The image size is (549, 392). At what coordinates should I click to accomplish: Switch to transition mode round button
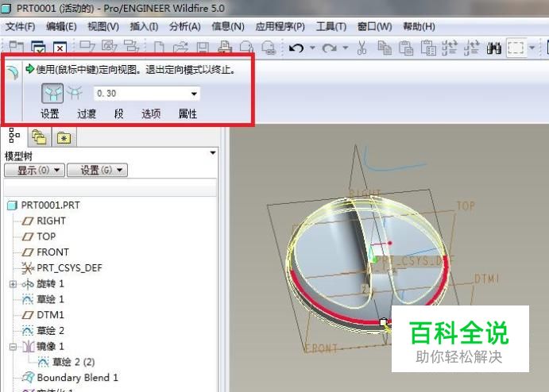click(75, 93)
